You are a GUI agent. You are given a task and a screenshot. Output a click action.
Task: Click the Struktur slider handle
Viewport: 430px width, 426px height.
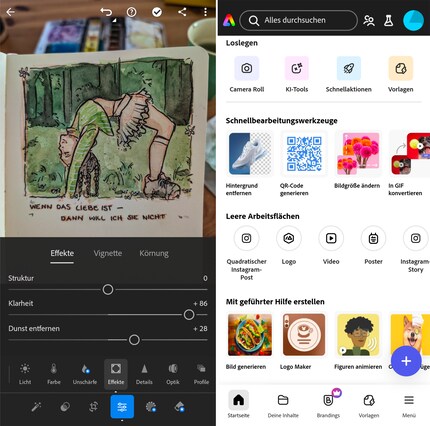(108, 289)
